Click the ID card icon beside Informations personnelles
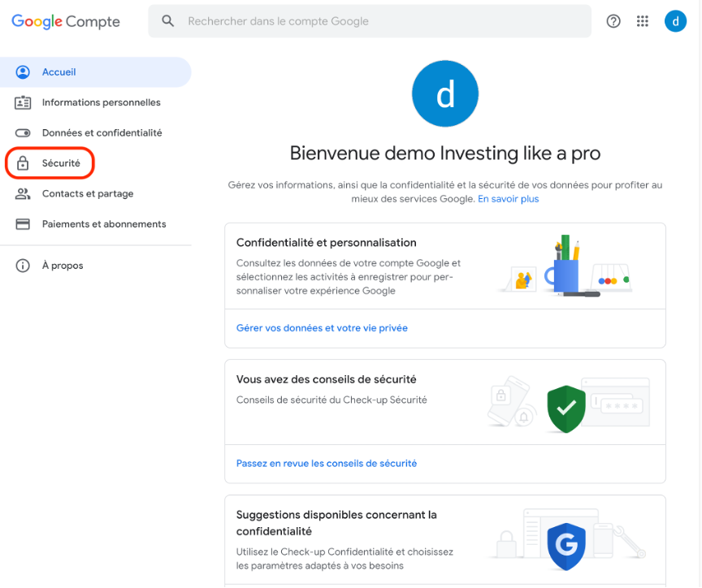The width and height of the screenshot is (702, 588). point(23,102)
